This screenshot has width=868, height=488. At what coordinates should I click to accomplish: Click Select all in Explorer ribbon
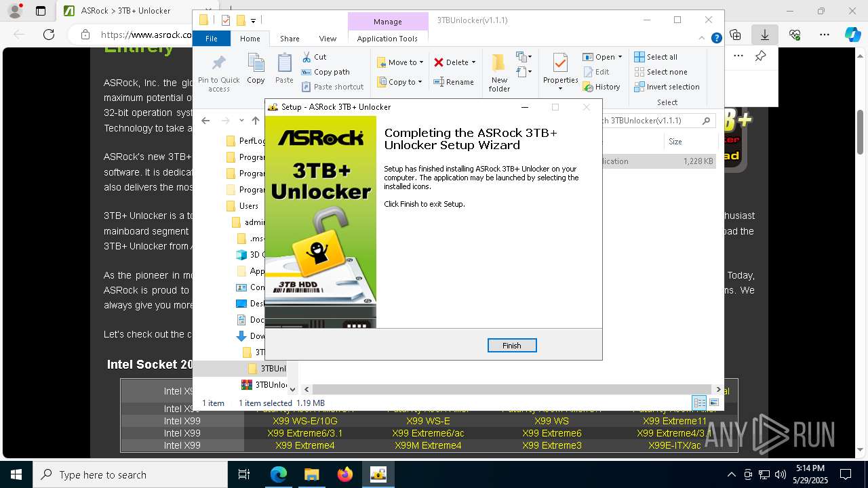(x=656, y=57)
